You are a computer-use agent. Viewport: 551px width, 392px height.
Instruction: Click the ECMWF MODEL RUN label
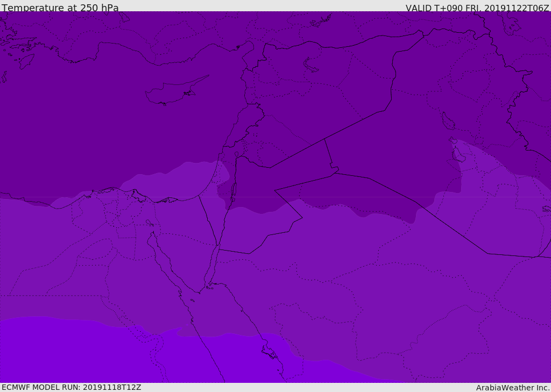[72, 387]
